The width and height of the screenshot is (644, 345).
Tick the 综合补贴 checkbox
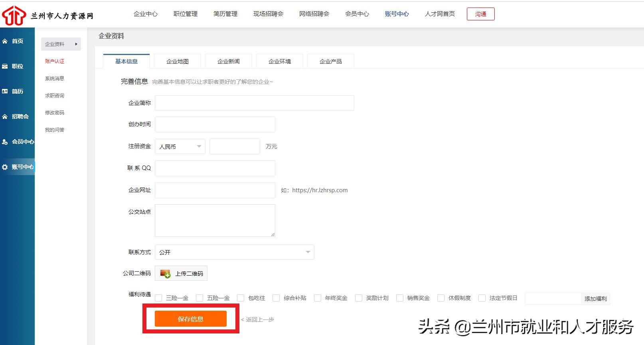[x=276, y=298]
